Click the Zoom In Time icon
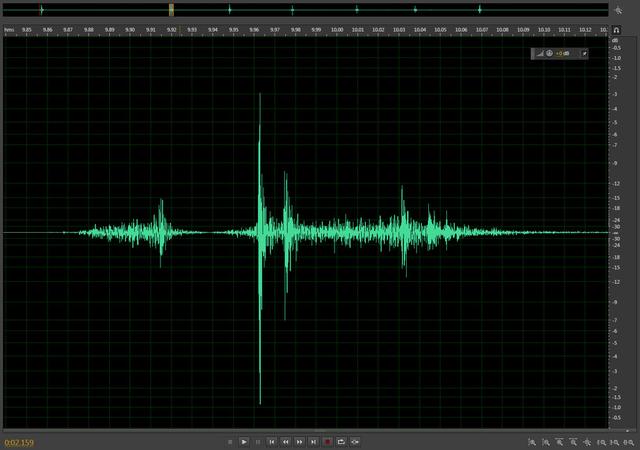The width and height of the screenshot is (640, 450). click(x=560, y=442)
